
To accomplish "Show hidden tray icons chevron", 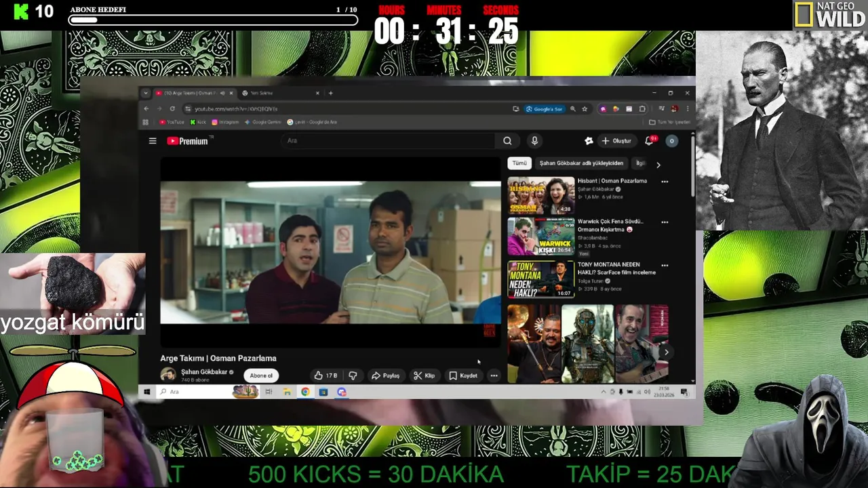I will pos(604,392).
